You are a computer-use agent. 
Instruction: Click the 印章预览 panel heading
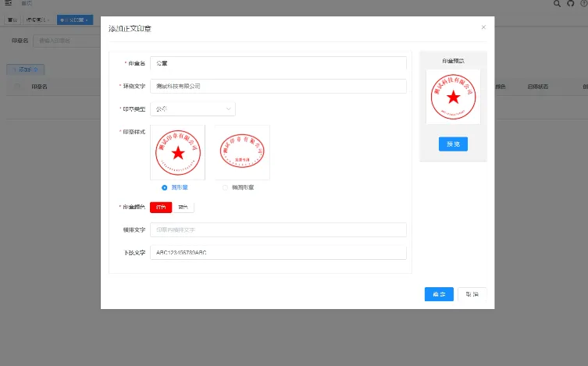coord(453,61)
